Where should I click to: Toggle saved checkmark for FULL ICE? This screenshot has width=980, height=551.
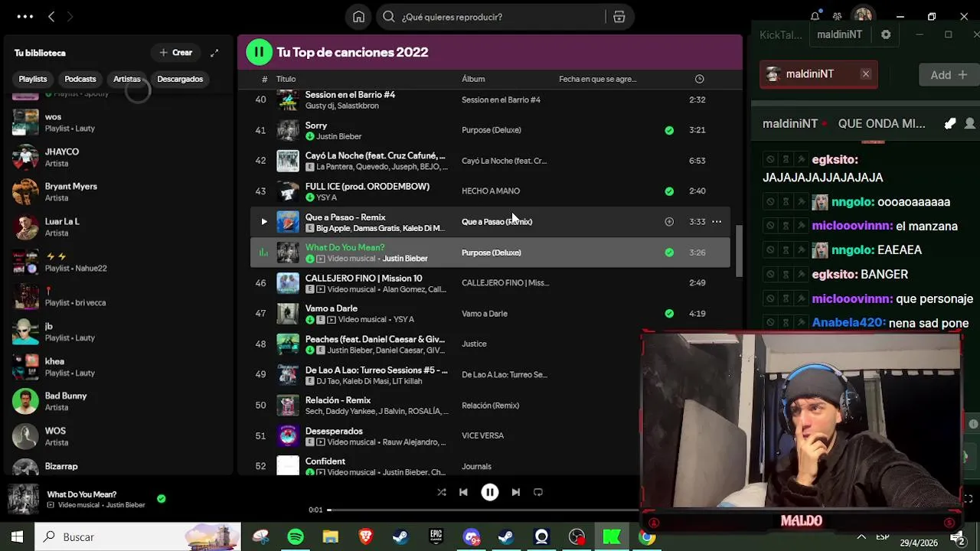669,191
